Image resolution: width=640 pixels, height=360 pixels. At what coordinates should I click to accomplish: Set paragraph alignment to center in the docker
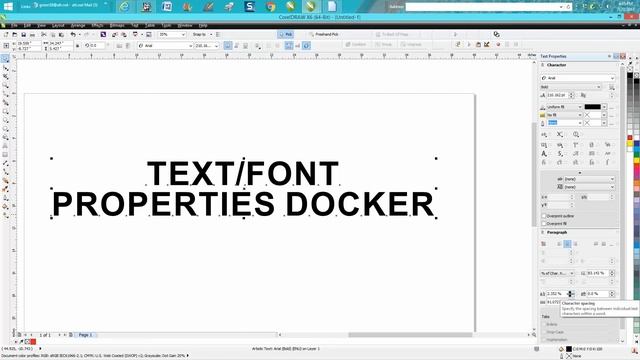(x=567, y=244)
